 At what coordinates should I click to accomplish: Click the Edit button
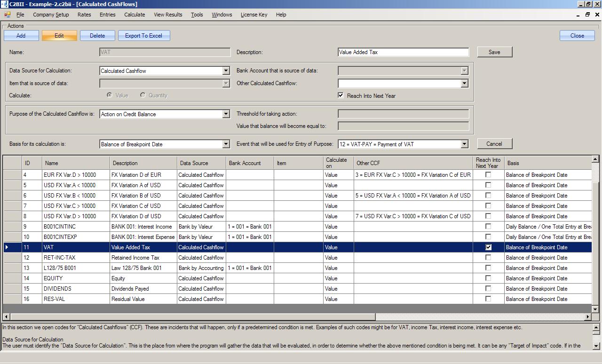coord(59,36)
